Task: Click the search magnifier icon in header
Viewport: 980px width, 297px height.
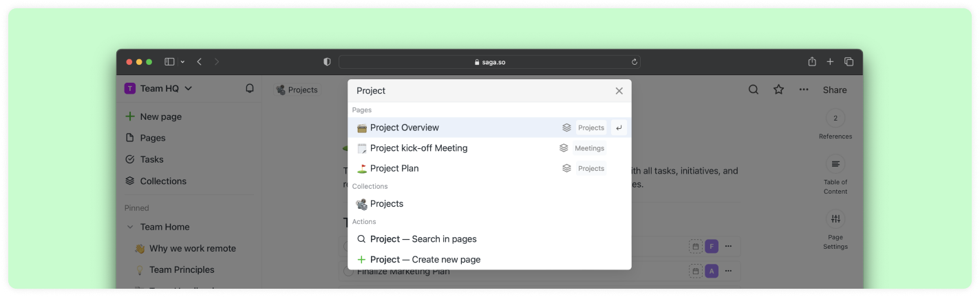Action: 754,90
